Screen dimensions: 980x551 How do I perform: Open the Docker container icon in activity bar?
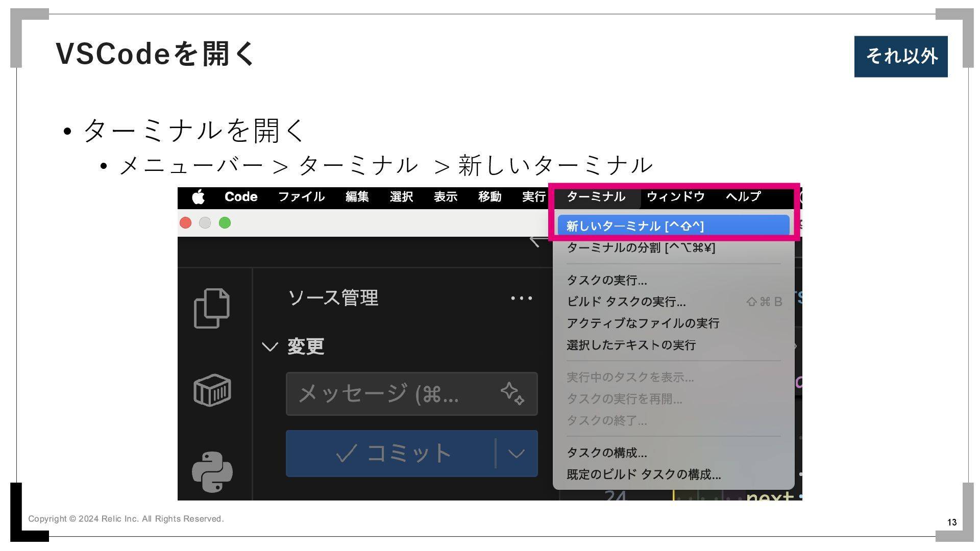212,390
